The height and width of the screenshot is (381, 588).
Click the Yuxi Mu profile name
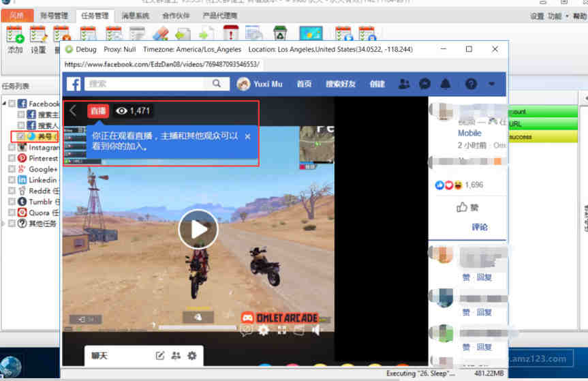268,84
